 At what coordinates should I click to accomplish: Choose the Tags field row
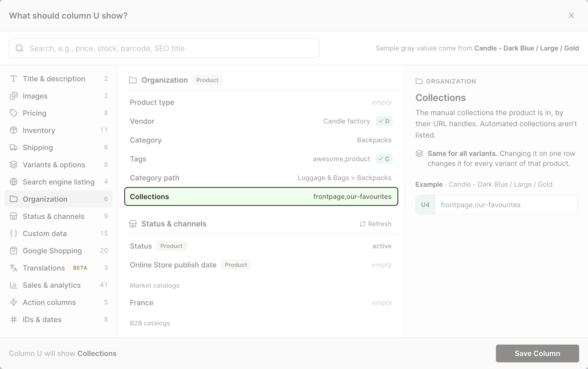261,159
